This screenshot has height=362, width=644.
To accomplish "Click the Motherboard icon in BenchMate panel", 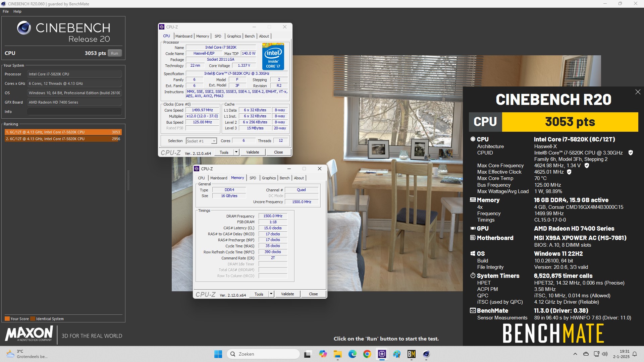I will [x=473, y=238].
